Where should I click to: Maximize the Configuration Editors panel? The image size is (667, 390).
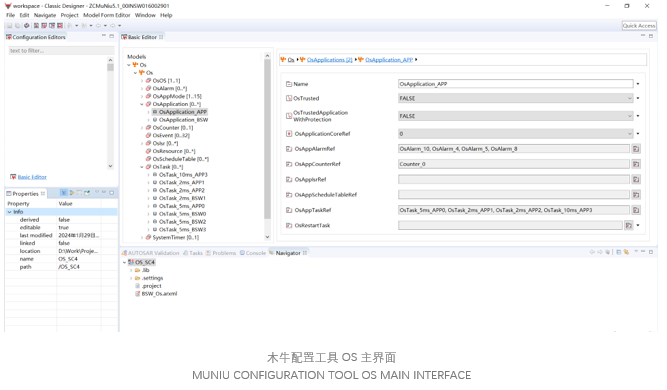click(111, 37)
